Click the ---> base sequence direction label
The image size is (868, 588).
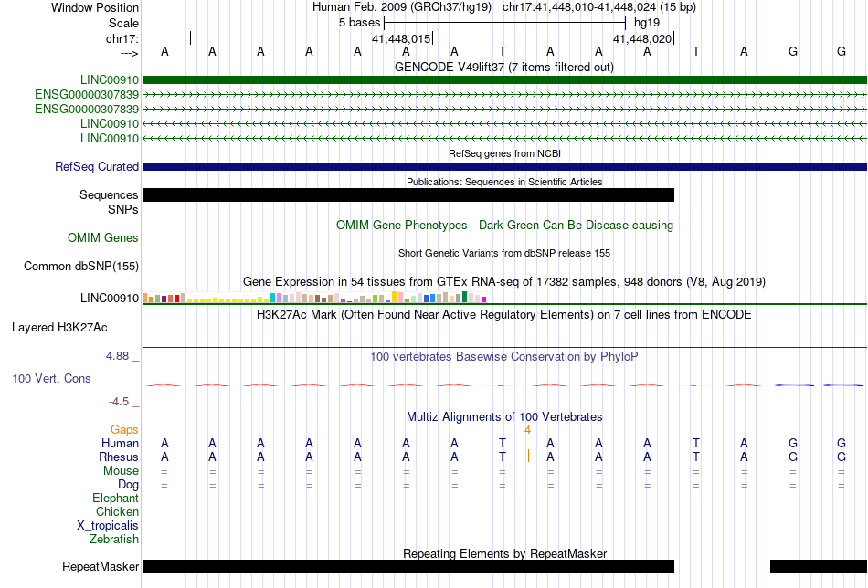[x=129, y=53]
